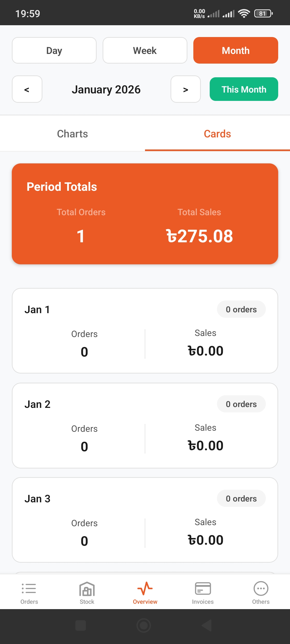
Task: Open the Jan 1 daily card
Action: [x=145, y=331]
